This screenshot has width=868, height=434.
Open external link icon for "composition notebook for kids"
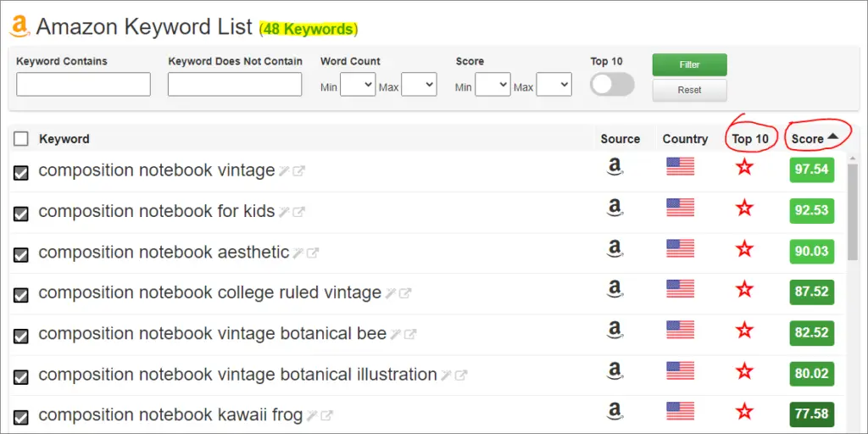299,212
